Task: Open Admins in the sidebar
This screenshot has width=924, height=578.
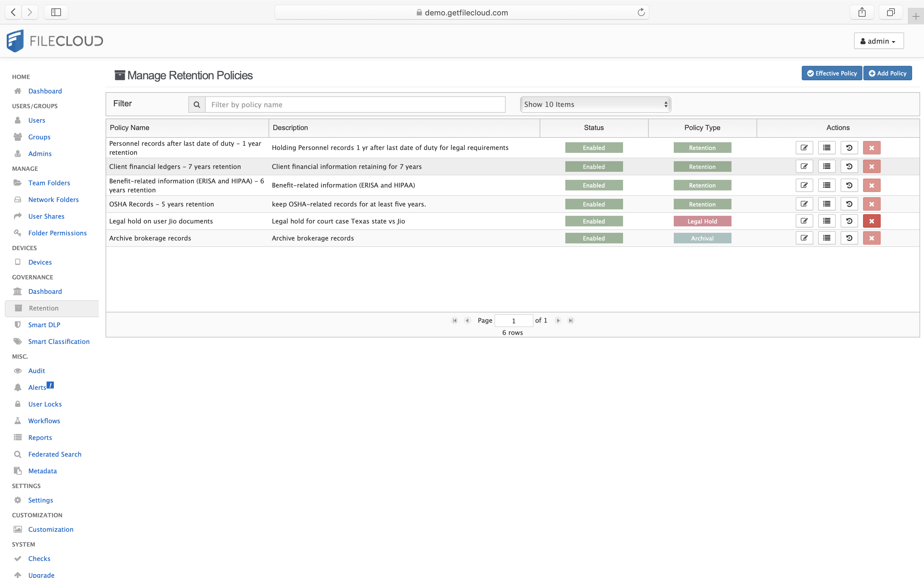Action: (40, 154)
